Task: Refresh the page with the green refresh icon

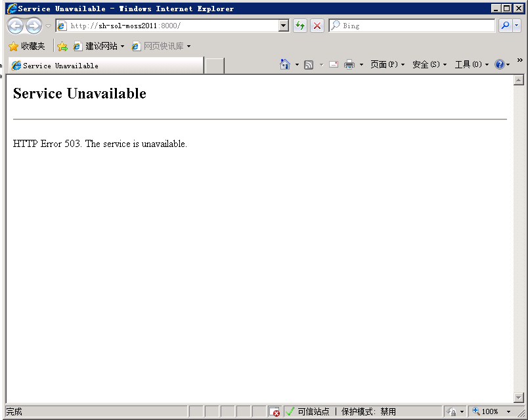Action: pos(300,25)
